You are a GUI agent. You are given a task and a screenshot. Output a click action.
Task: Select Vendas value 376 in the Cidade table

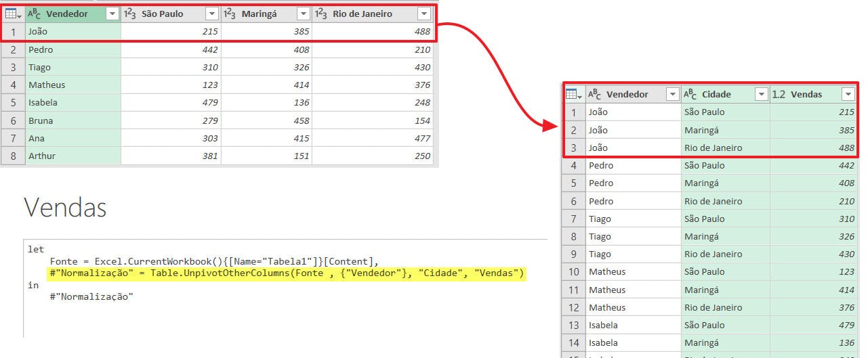pyautogui.click(x=814, y=307)
